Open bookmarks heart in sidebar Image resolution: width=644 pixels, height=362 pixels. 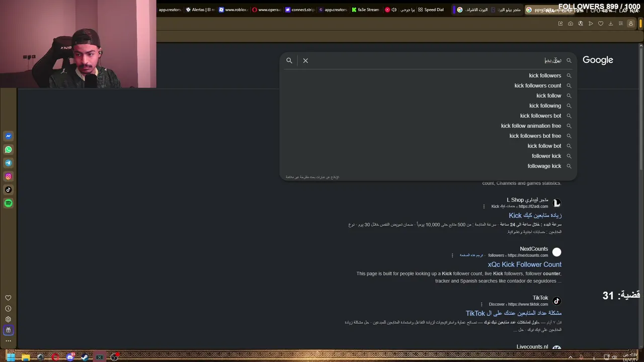pos(8,298)
